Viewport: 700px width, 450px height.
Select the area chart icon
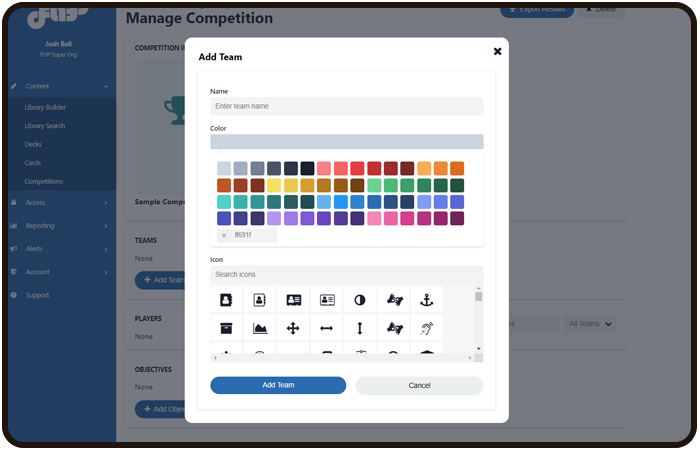coord(259,329)
